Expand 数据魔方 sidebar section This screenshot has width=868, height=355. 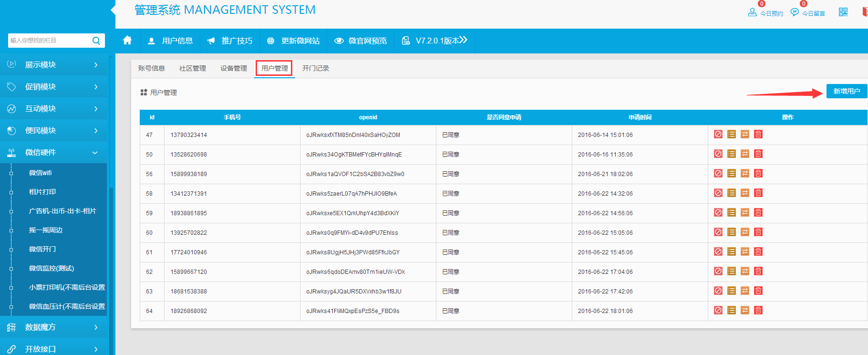(53, 327)
